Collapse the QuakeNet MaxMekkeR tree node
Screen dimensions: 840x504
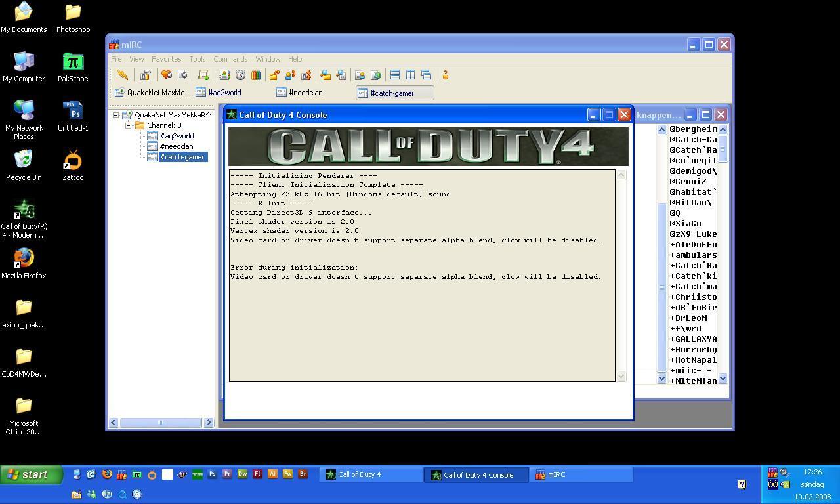point(116,115)
